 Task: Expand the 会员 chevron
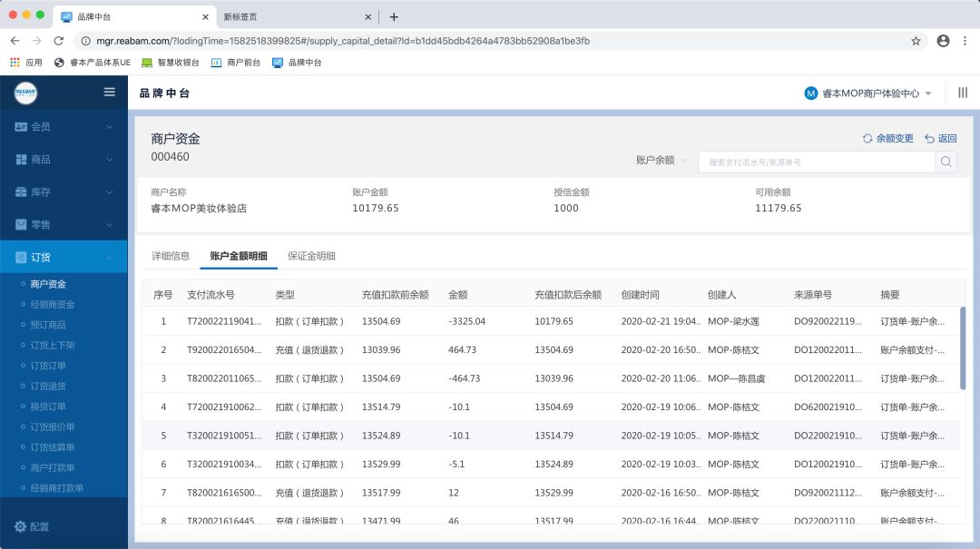(110, 127)
